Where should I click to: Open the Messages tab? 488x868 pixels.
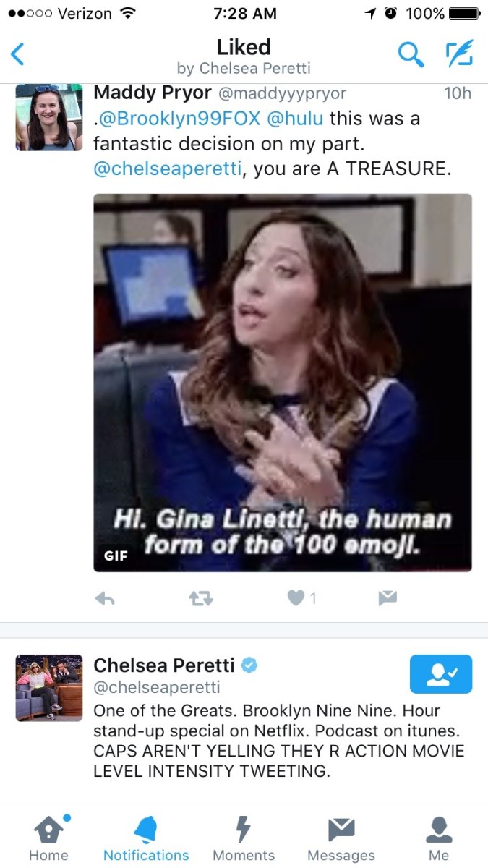pyautogui.click(x=341, y=838)
